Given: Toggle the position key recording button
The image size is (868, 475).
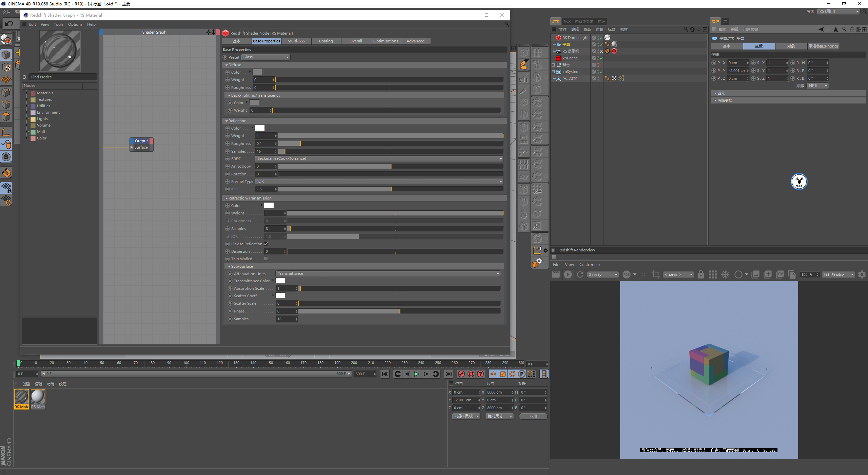Looking at the screenshot, I should tap(493, 374).
